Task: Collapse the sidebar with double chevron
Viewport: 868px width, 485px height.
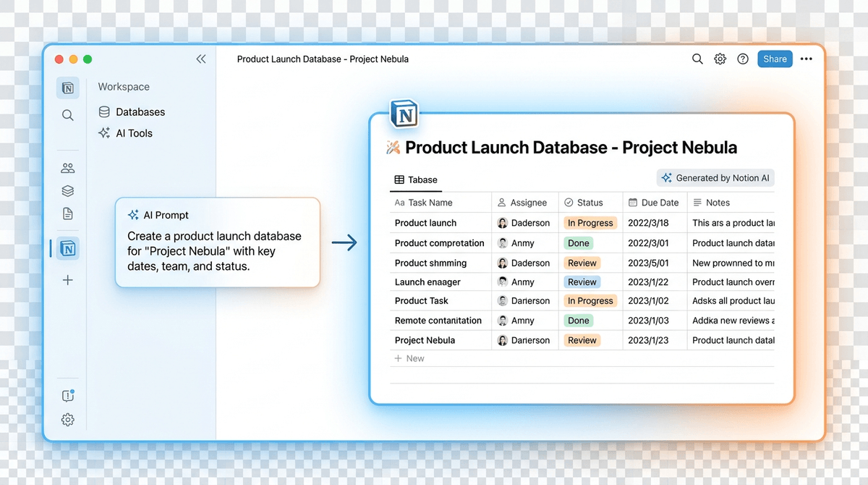Action: 201,59
